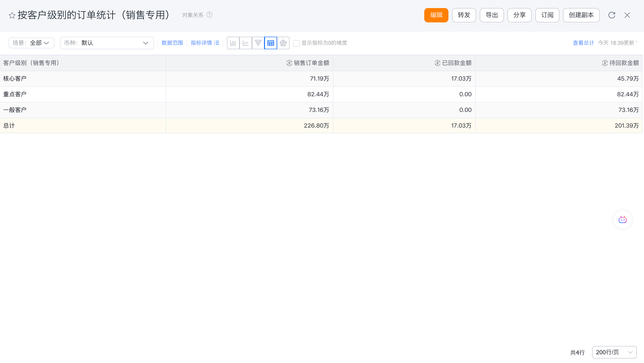
Task: Sort by 销售订单金额 column header
Action: pyautogui.click(x=311, y=63)
